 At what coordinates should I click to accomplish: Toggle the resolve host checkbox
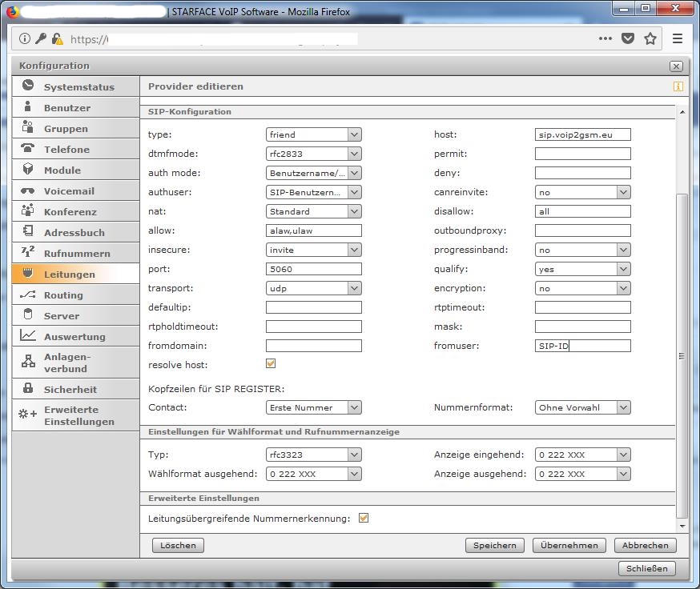[271, 364]
